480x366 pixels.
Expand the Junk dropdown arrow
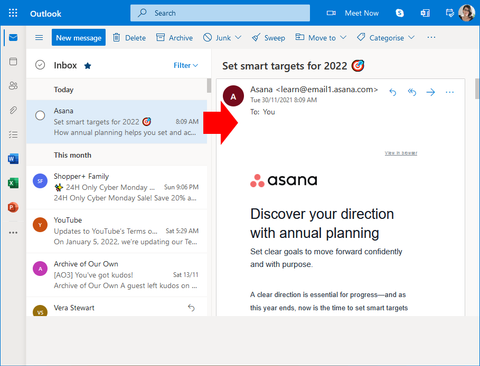point(238,37)
